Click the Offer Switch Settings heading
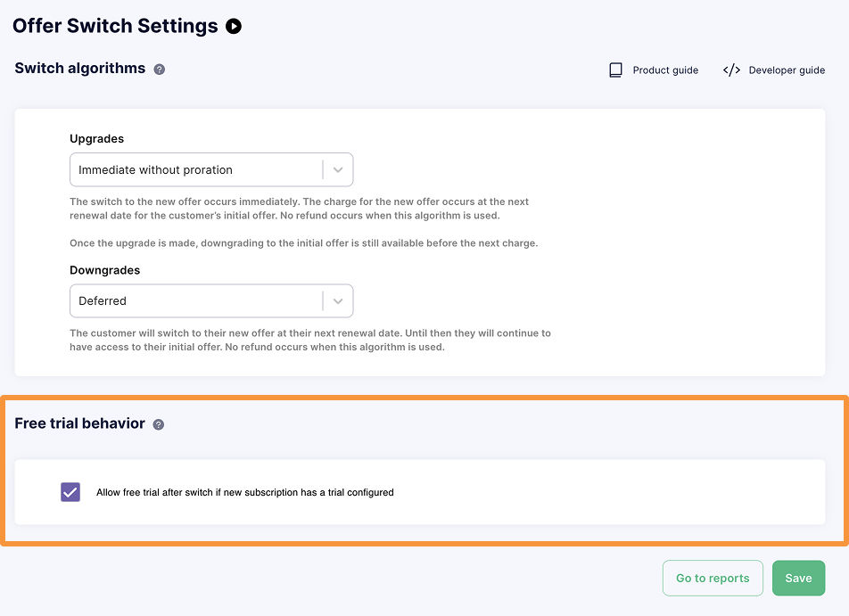Image resolution: width=849 pixels, height=616 pixels. coord(115,26)
